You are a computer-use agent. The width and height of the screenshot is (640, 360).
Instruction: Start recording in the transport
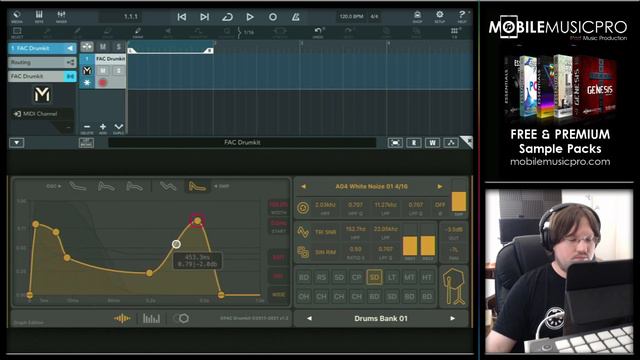273,17
